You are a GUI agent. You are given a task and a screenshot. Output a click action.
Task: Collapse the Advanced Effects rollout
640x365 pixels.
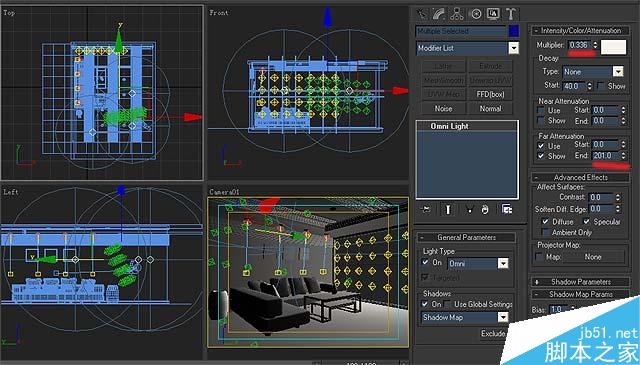pyautogui.click(x=580, y=177)
